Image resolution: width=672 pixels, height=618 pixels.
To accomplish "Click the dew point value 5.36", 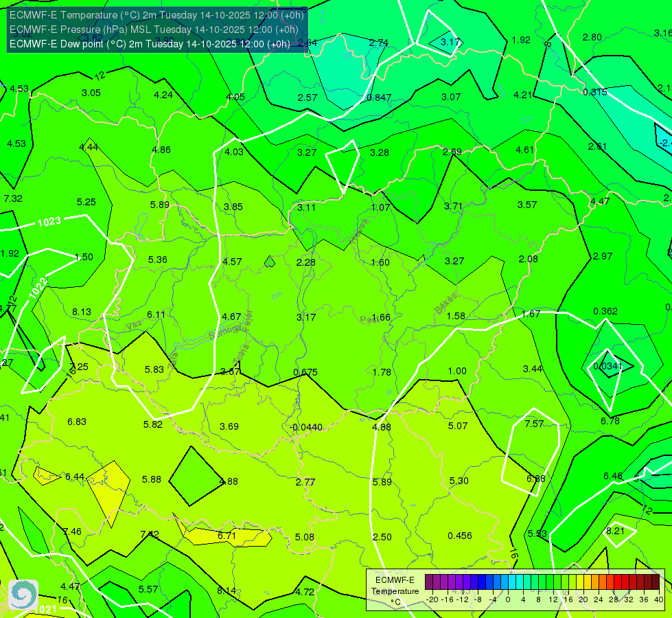I will pos(158,260).
